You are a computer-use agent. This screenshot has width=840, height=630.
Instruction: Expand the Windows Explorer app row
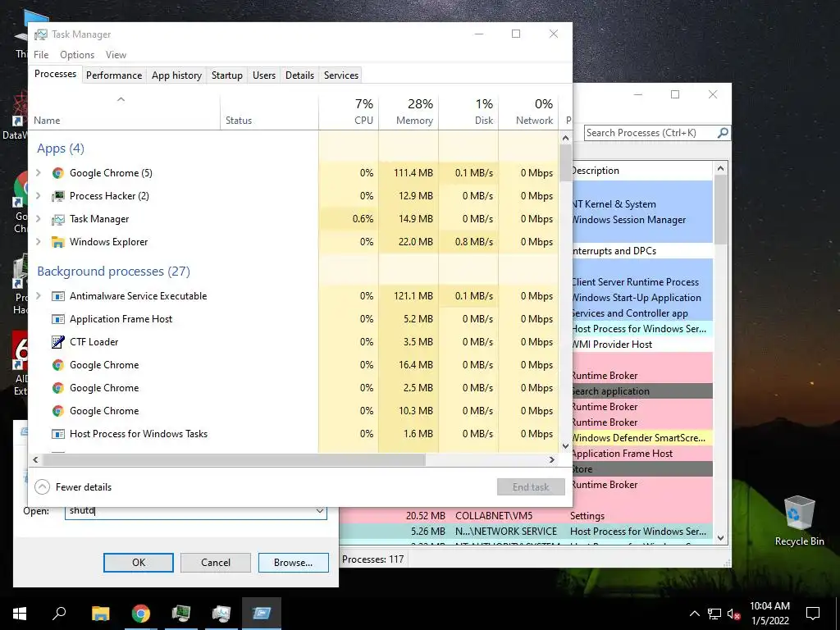pos(39,242)
